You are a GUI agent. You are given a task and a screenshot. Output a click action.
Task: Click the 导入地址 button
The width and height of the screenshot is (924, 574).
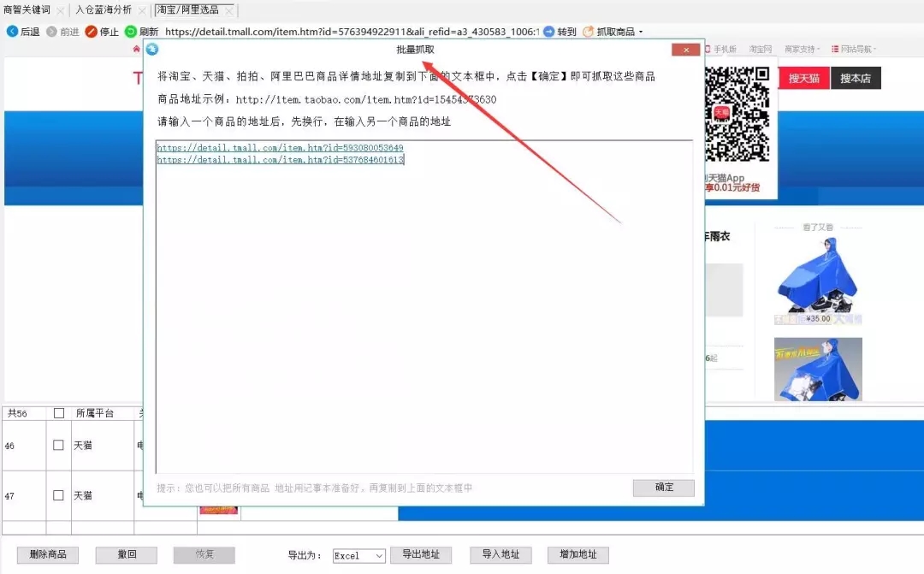(500, 554)
